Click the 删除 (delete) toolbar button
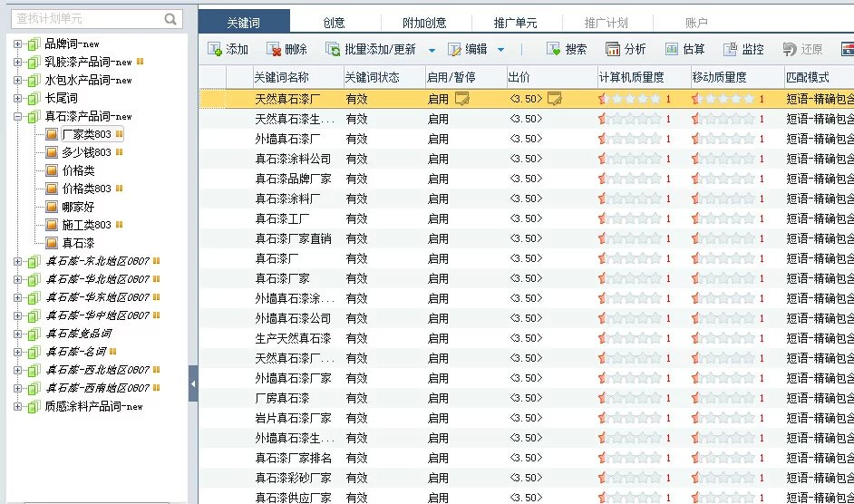Image resolution: width=854 pixels, height=504 pixels. (x=286, y=50)
